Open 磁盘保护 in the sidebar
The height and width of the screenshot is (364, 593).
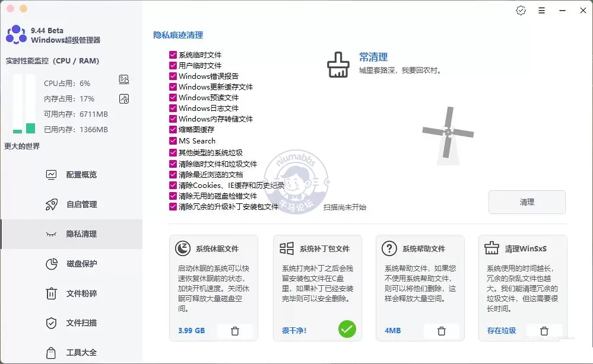tap(72, 264)
